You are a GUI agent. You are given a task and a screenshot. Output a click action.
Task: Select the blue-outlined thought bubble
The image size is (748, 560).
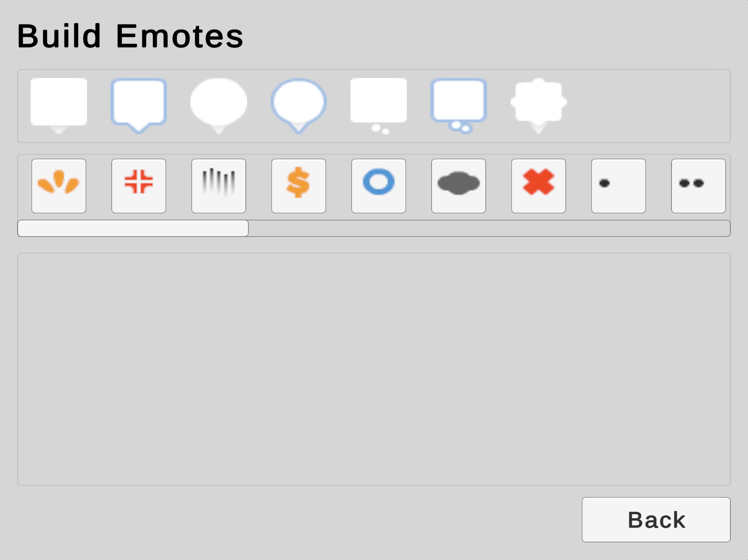click(x=458, y=102)
